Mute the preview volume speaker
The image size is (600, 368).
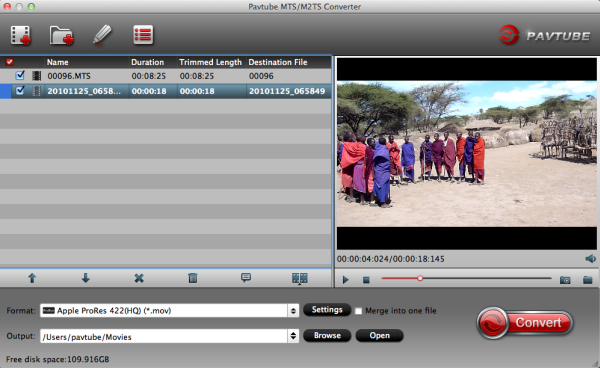(590, 259)
